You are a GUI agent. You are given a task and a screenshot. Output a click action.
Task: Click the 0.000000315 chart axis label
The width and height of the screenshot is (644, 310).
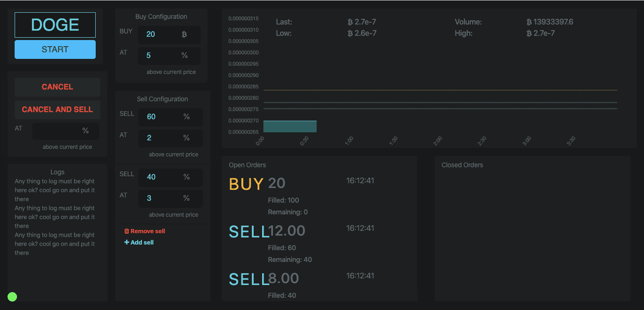243,19
